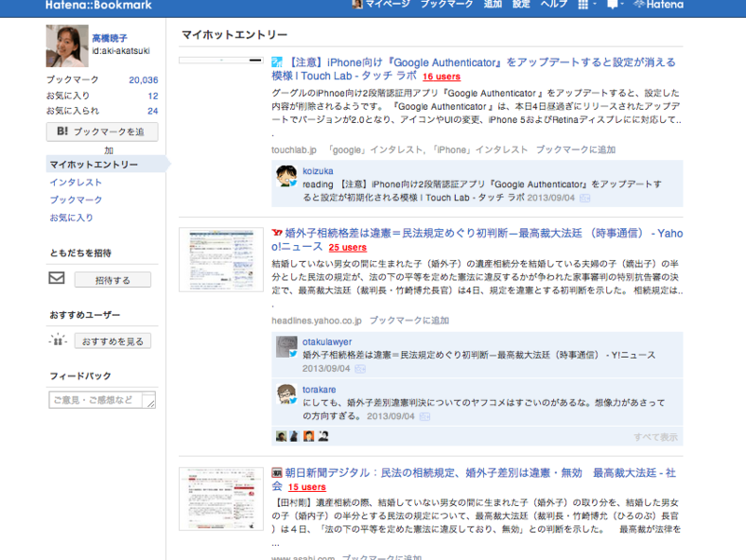The height and width of the screenshot is (560, 746).
Task: Click the second small bookmarker avatar
Action: (x=294, y=436)
